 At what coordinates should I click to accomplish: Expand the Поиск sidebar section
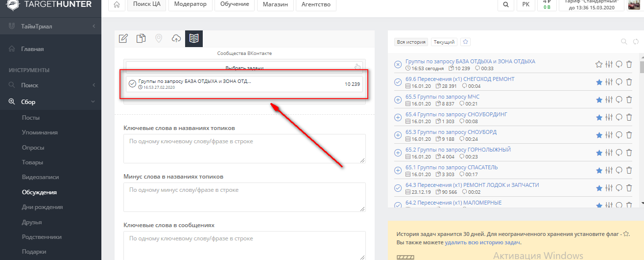pyautogui.click(x=93, y=85)
